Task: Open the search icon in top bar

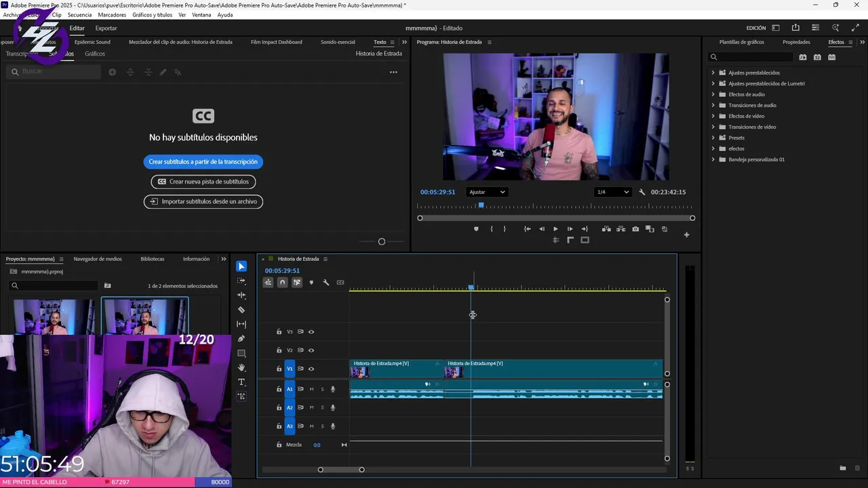Action: (835, 28)
